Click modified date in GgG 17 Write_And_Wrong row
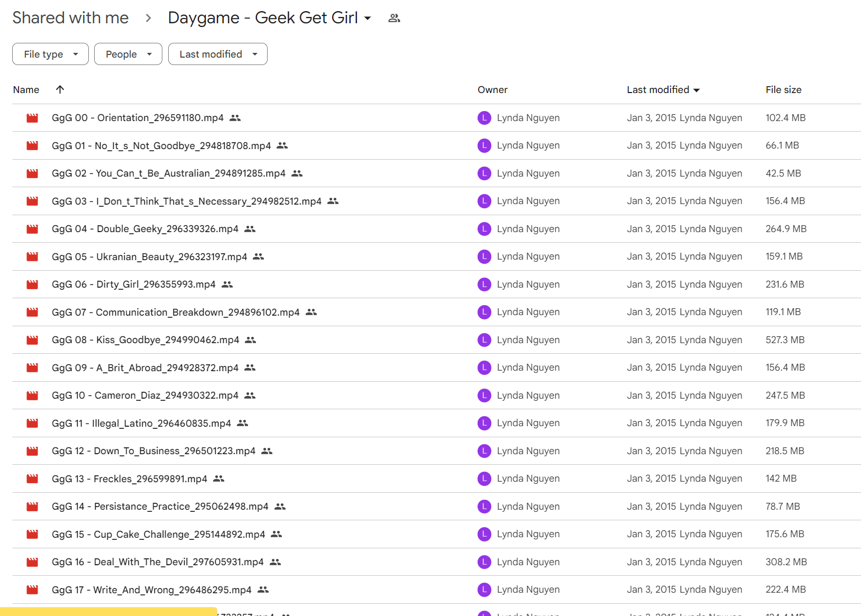The image size is (861, 616). point(652,590)
